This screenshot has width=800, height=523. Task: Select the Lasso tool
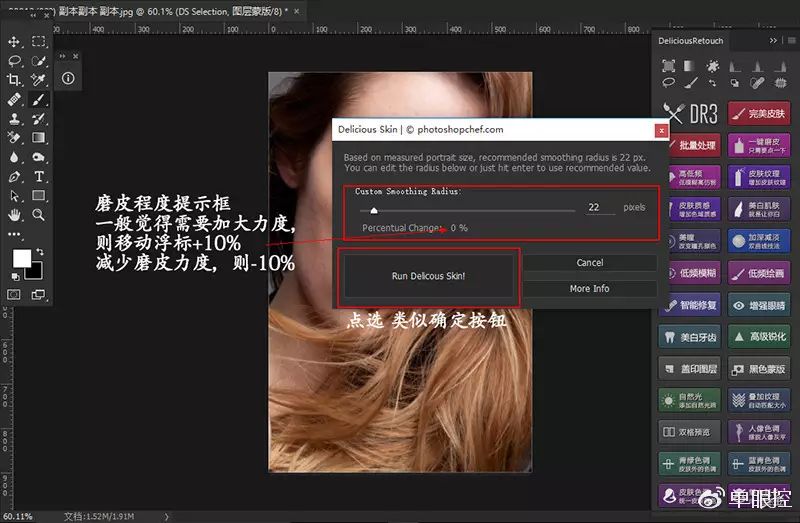(x=14, y=61)
